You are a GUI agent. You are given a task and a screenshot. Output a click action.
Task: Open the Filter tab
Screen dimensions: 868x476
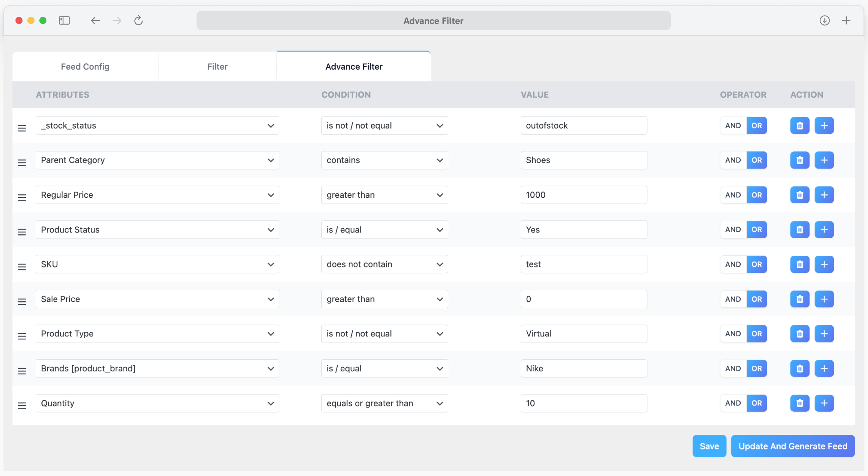(x=217, y=66)
